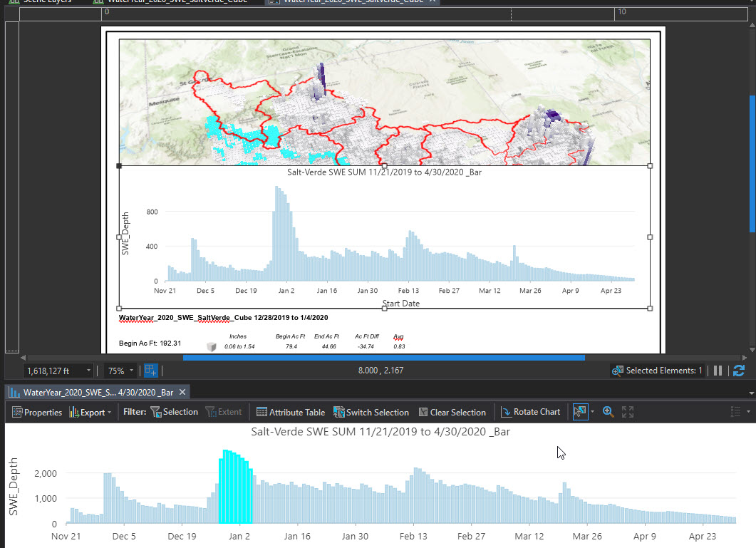Click the refresh icon in the status bar
Viewport: 756px width, 548px height.
pos(739,370)
